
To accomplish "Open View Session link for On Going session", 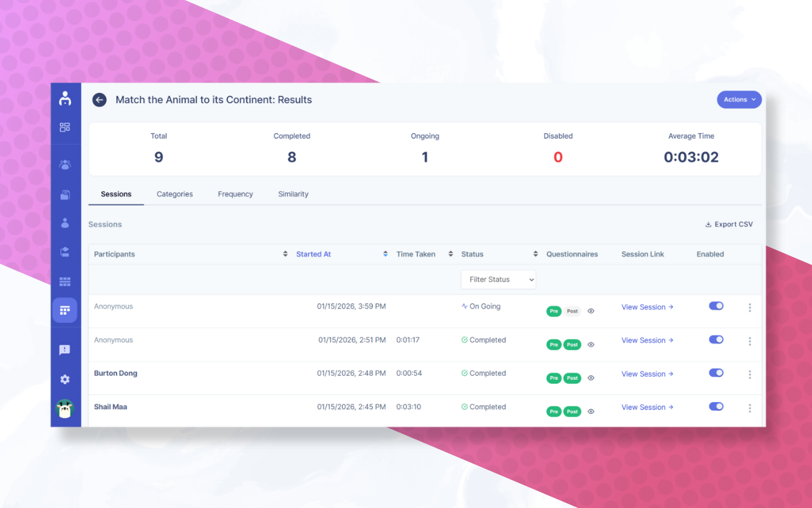I will point(647,307).
